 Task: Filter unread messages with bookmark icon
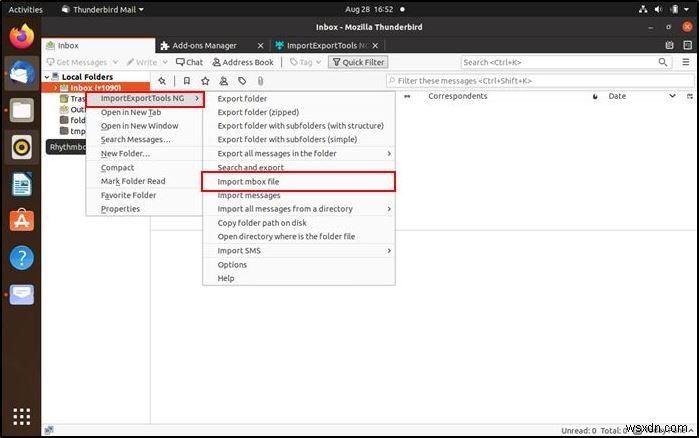point(187,81)
